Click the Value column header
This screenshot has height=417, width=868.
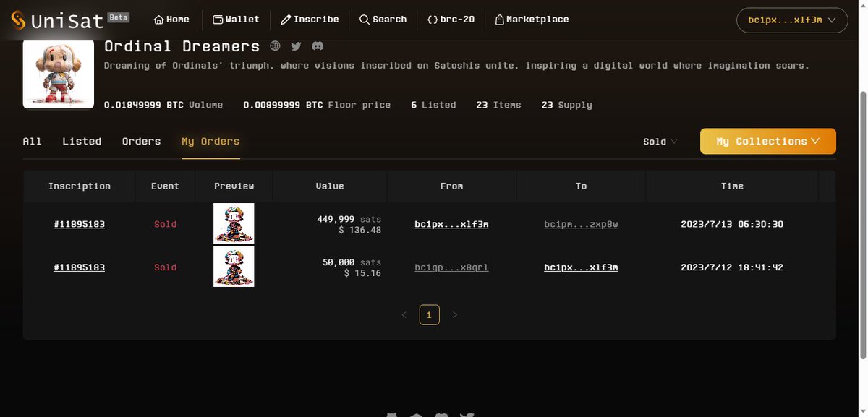330,186
